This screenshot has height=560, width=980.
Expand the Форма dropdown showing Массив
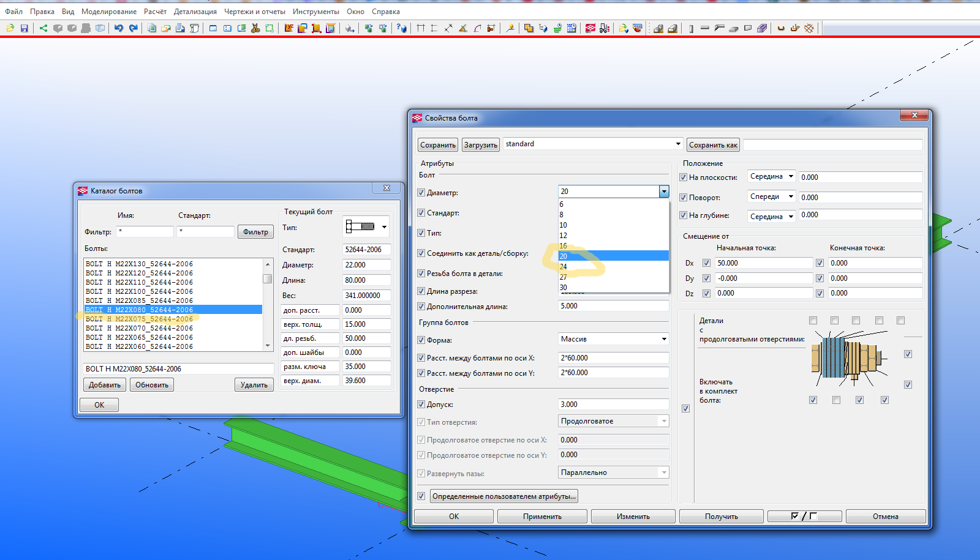pos(613,339)
